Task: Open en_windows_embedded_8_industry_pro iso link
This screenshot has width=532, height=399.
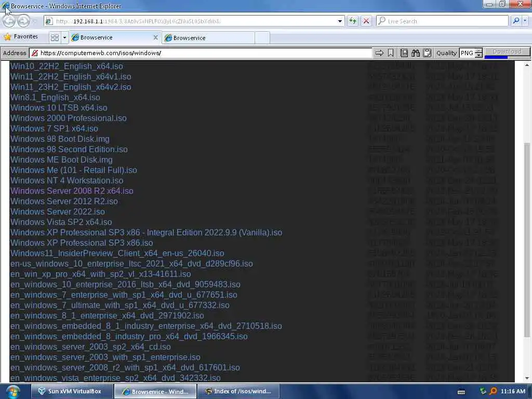Action: coord(129,336)
